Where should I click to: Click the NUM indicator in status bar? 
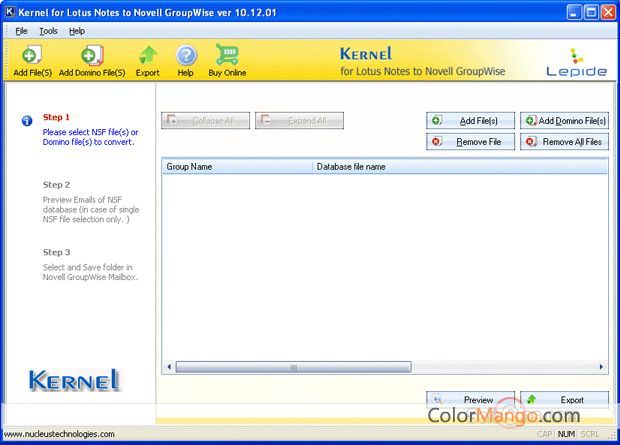click(x=566, y=434)
